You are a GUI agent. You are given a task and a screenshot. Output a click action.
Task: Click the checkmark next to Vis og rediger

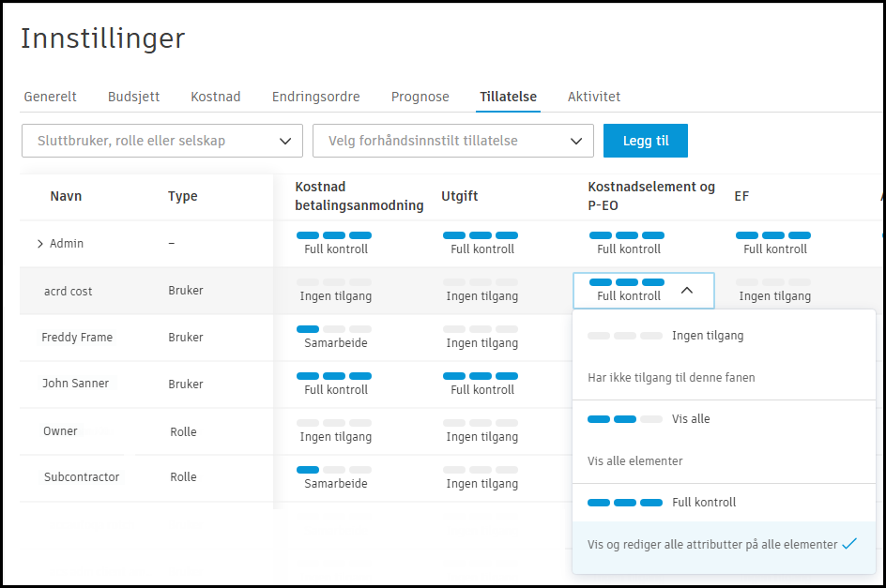(x=849, y=544)
